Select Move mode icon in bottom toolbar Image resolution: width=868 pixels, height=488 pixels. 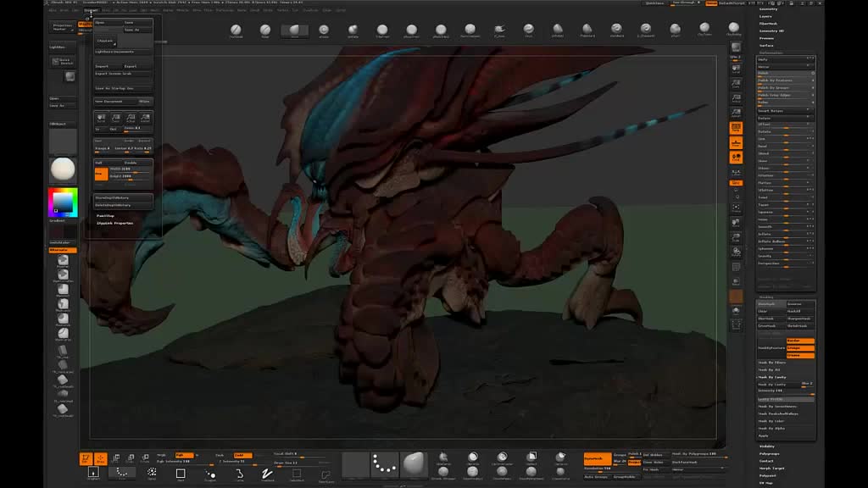(x=115, y=459)
